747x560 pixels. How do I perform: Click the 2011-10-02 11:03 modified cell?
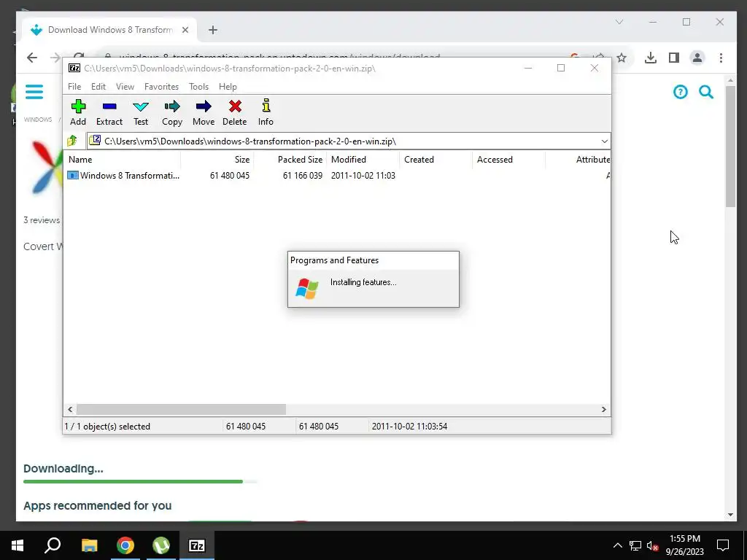[x=363, y=175]
